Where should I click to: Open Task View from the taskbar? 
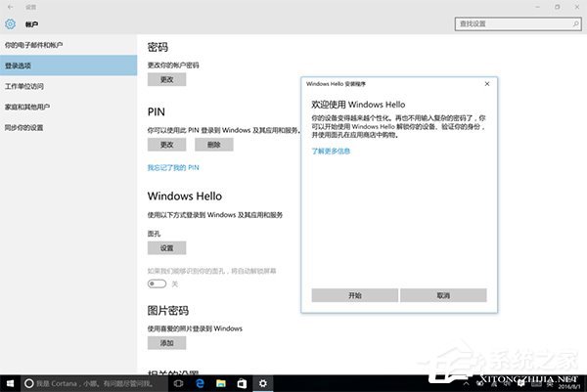coord(179,383)
